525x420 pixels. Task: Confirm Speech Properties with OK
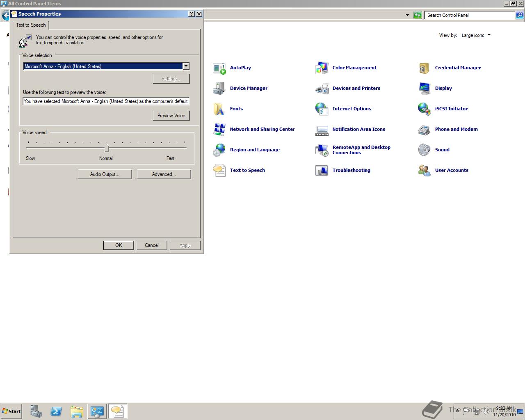(119, 245)
